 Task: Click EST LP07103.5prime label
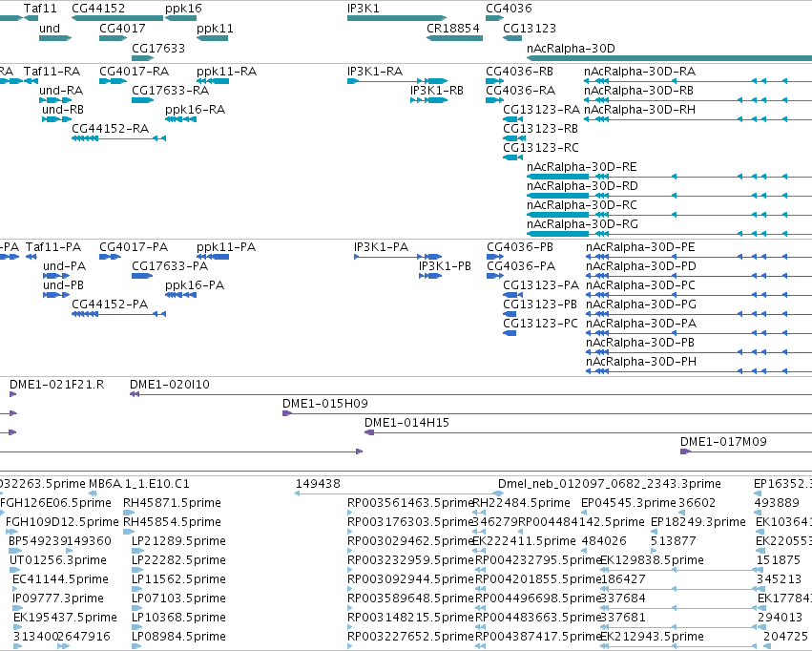pos(178,598)
